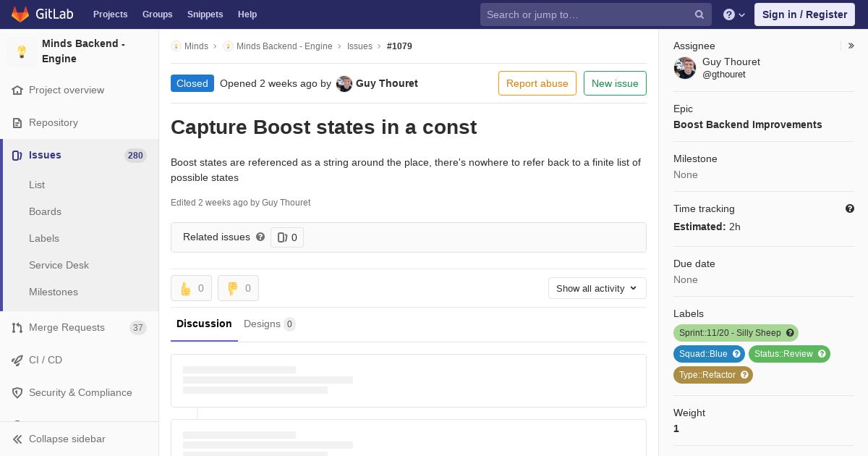The height and width of the screenshot is (456, 868).
Task: Open the Snippets page
Action: tap(205, 14)
